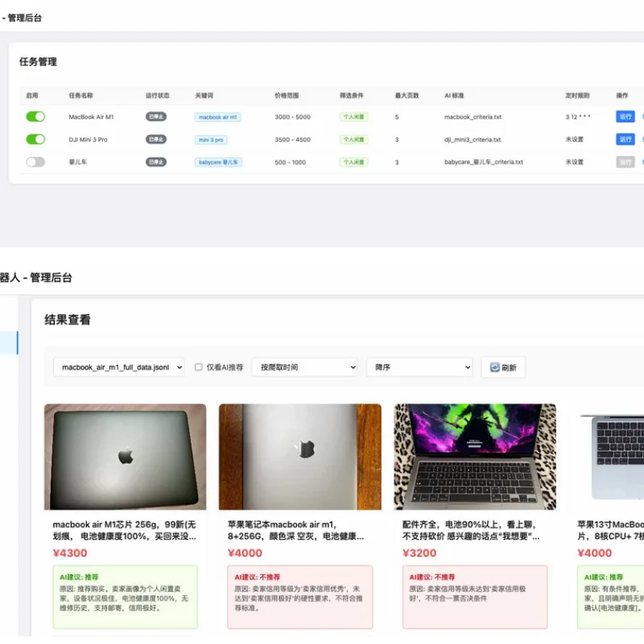Click the 3500 - 4500 price range cell
The image size is (644, 644).
292,139
